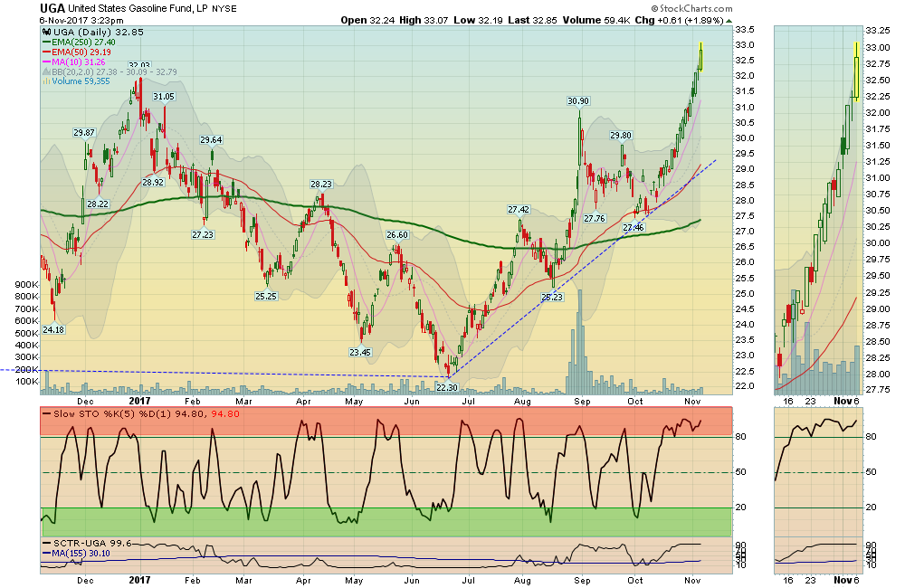Viewport: 905px width, 588px height.
Task: Click the High 33.07 value
Action: tap(424, 20)
